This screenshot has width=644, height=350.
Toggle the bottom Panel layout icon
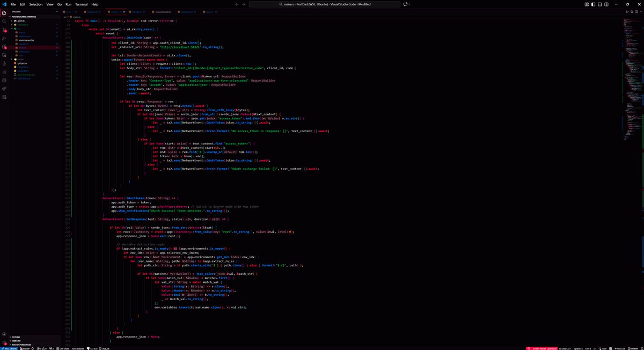pos(599,4)
